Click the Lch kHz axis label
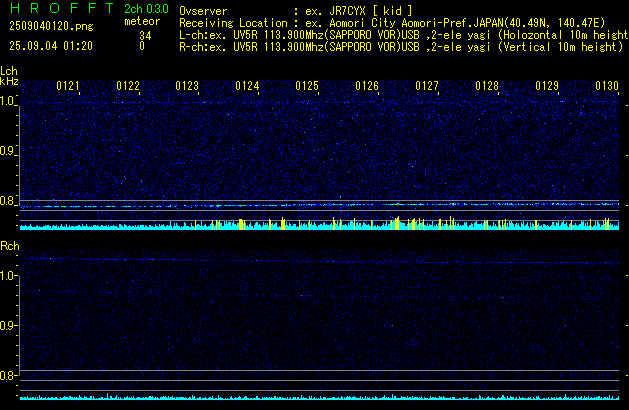This screenshot has width=629, height=410. click(9, 76)
